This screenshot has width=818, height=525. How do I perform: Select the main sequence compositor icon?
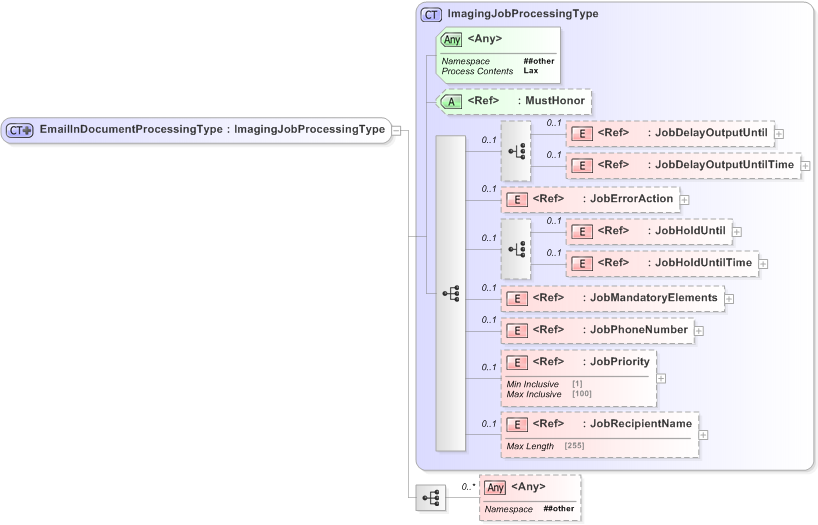451,293
